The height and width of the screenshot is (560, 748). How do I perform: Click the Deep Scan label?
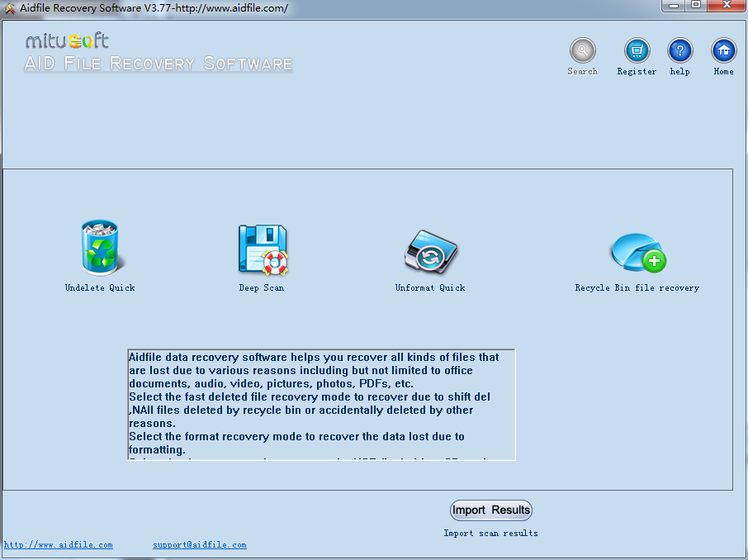[x=262, y=287]
